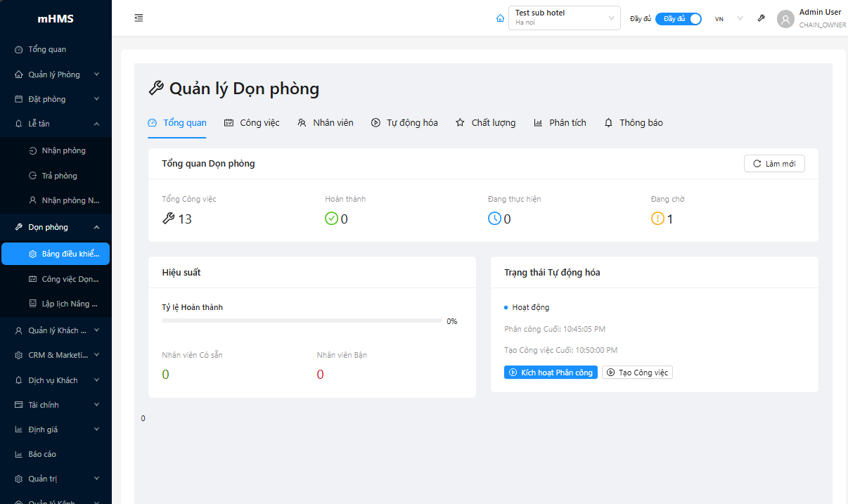Expand the Quản lý Phòng menu
Image resolution: width=848 pixels, height=504 pixels.
point(56,74)
